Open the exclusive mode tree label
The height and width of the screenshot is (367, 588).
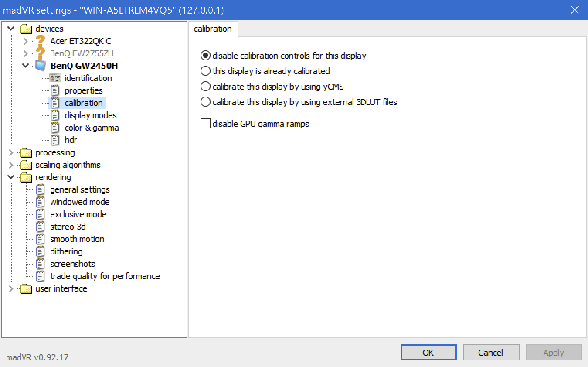[x=78, y=214]
